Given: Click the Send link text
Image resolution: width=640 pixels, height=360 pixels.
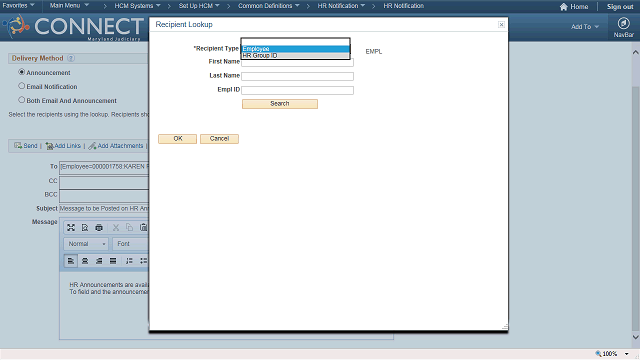Looking at the screenshot, I should pyautogui.click(x=30, y=146).
